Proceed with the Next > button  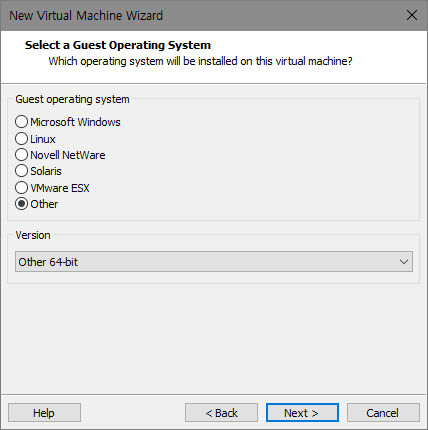[302, 413]
